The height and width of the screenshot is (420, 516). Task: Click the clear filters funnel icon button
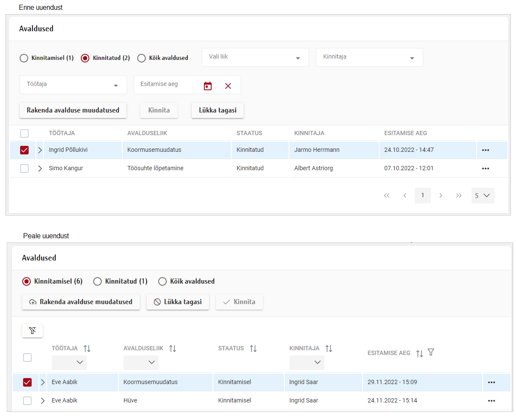click(x=32, y=330)
